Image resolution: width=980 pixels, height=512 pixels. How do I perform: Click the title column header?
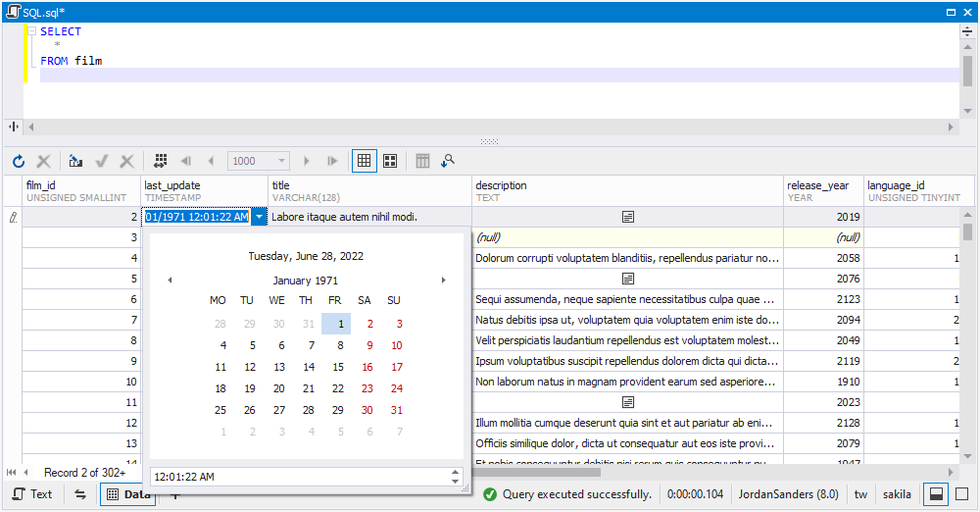point(369,191)
